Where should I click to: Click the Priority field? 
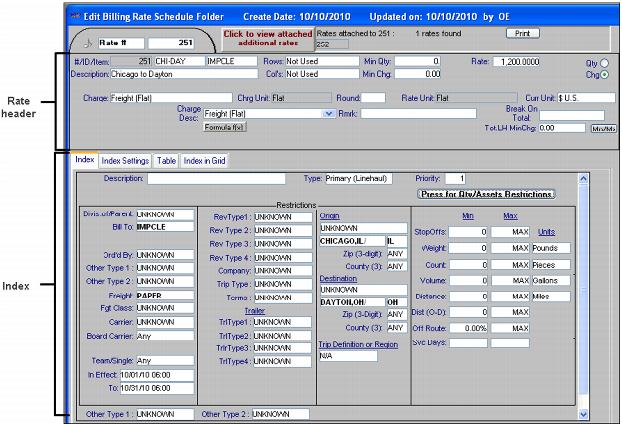[x=455, y=178]
